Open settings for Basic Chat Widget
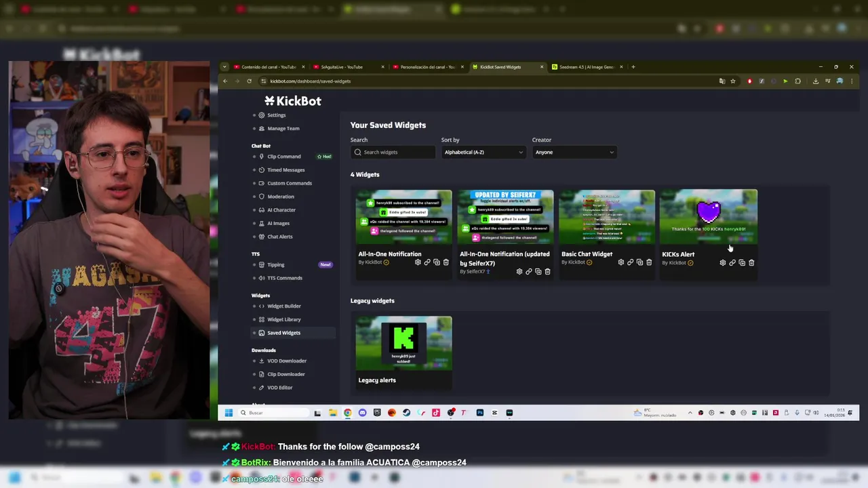868x488 pixels. 621,262
